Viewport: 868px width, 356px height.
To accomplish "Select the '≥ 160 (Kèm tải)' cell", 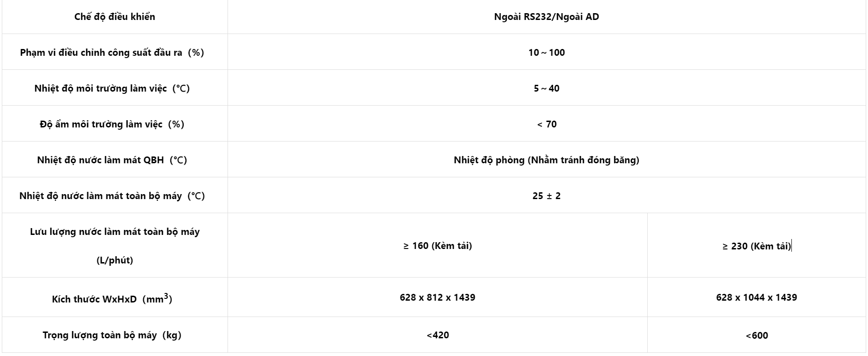I will tap(437, 245).
